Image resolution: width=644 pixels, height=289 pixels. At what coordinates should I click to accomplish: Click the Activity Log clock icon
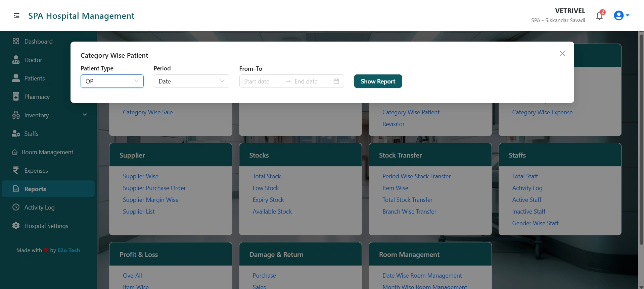coord(16,207)
